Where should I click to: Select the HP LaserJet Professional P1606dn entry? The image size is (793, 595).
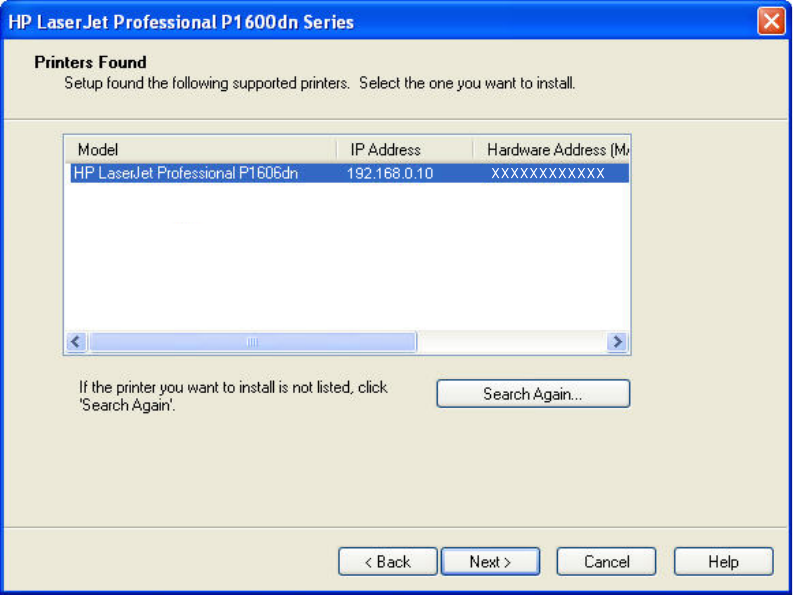[186, 173]
